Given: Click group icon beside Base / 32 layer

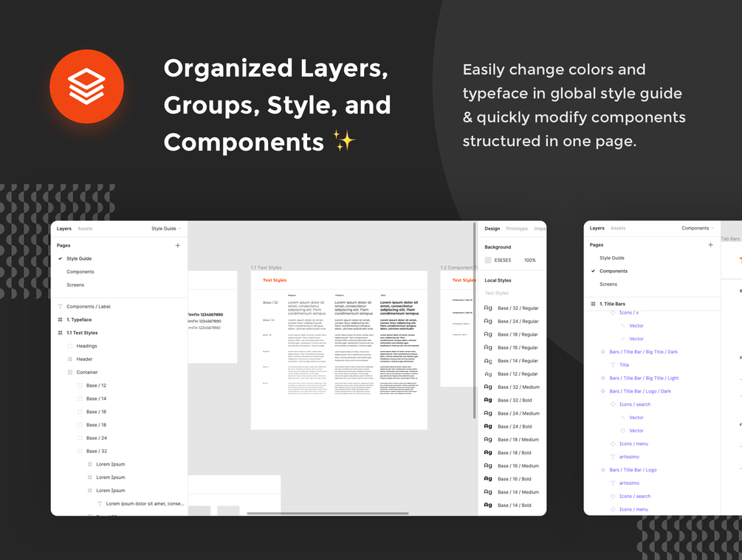Looking at the screenshot, I should 80,452.
